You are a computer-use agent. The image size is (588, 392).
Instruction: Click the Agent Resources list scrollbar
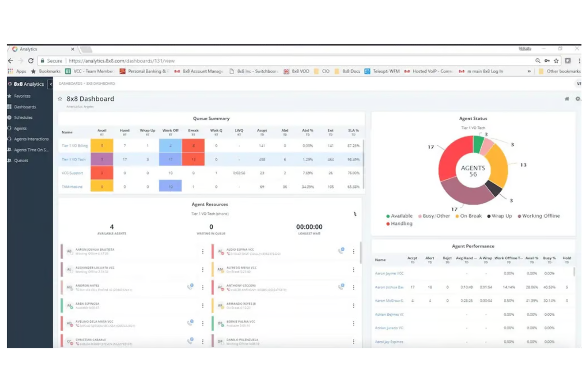361,253
